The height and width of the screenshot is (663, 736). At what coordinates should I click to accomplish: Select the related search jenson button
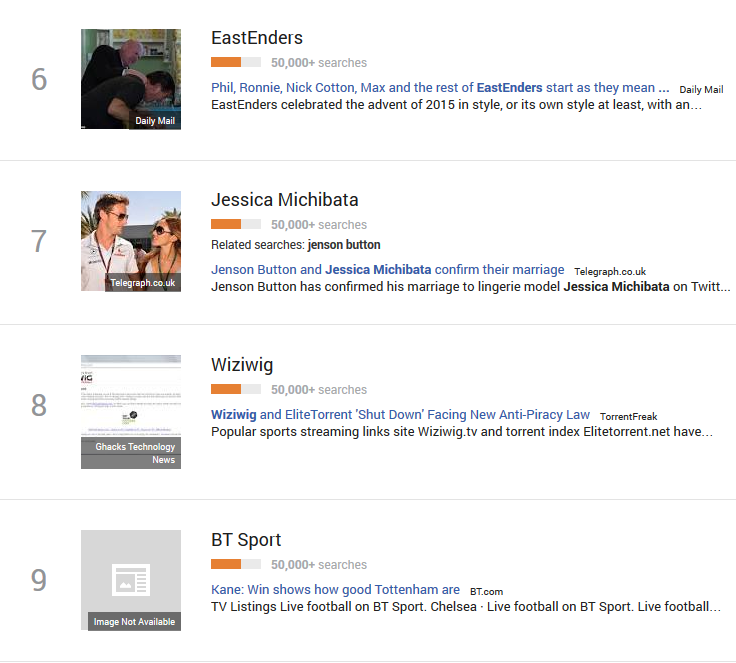(344, 245)
